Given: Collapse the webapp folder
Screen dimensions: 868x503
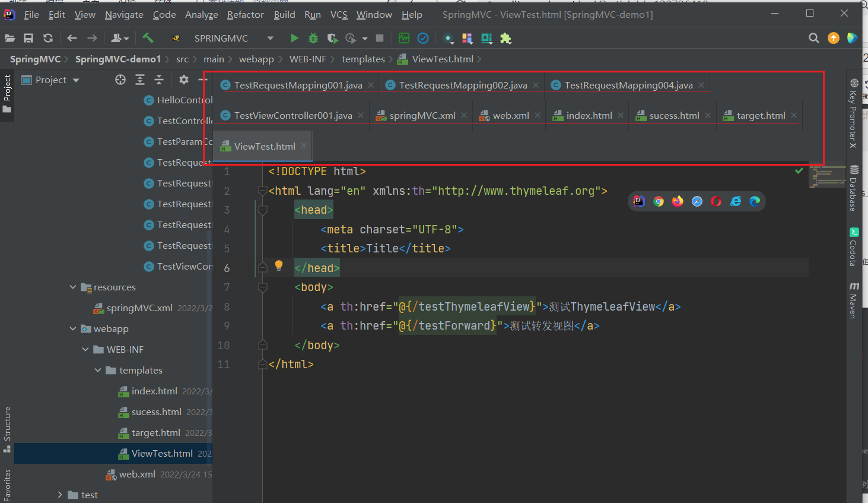Looking at the screenshot, I should coord(73,328).
